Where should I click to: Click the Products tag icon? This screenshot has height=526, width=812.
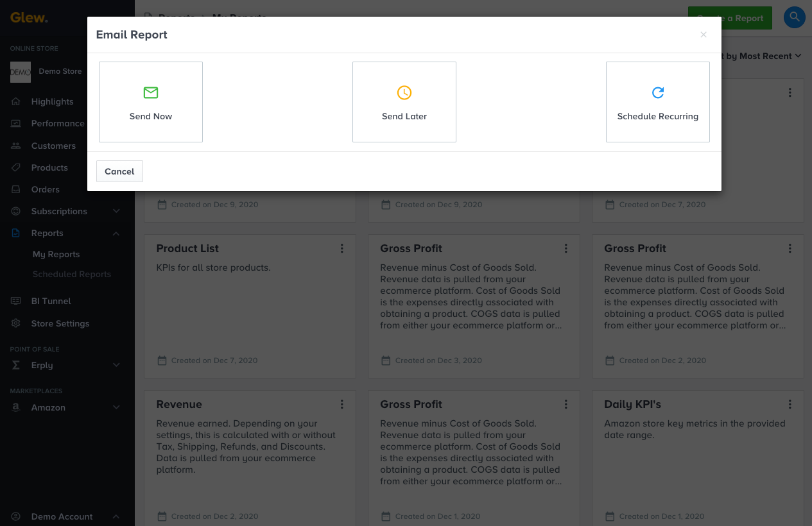point(17,167)
